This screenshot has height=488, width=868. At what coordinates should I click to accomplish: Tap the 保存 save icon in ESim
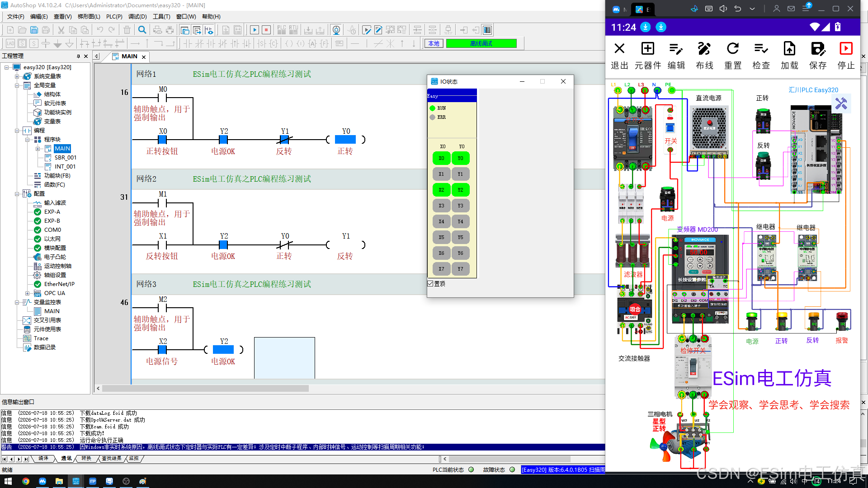click(x=818, y=49)
